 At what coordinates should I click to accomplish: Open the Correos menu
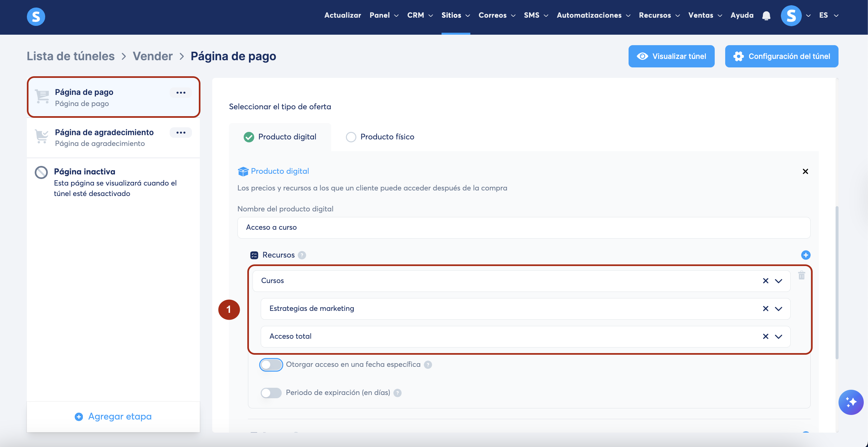(496, 15)
